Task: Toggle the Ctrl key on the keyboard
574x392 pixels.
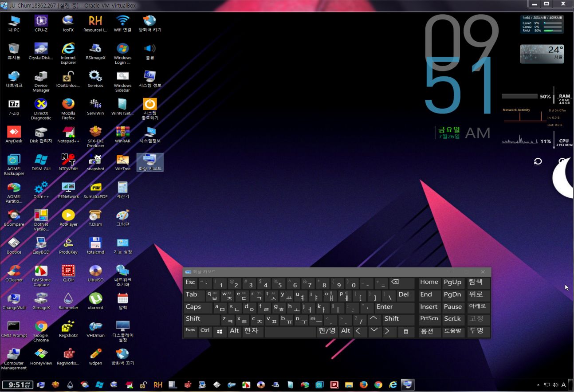Action: coord(205,331)
